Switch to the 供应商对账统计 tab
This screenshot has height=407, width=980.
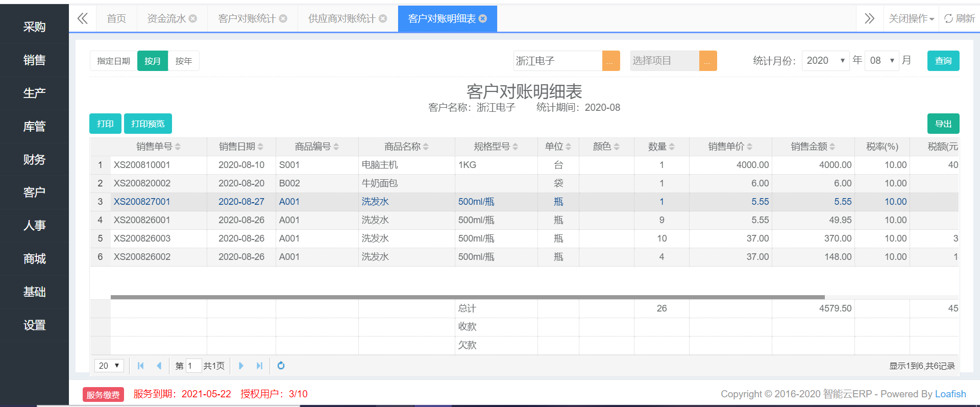click(342, 18)
